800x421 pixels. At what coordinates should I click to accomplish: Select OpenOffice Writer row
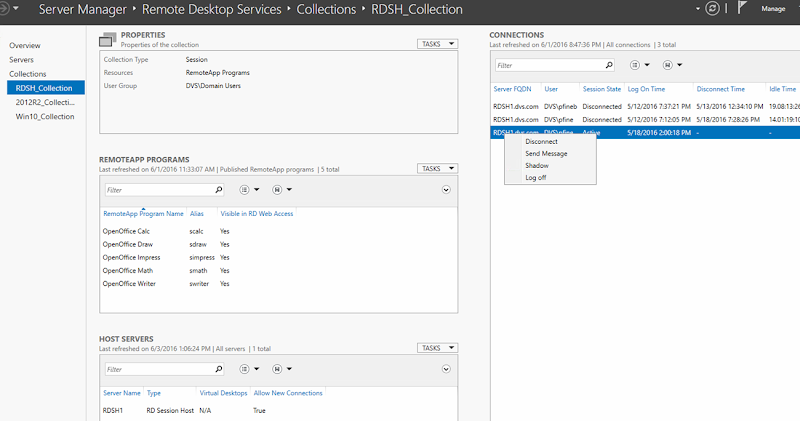click(x=278, y=284)
